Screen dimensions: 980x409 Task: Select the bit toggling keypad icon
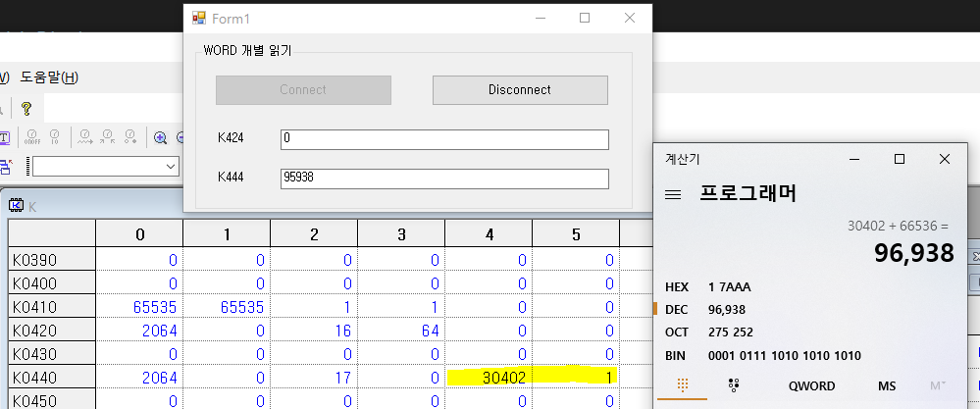tap(735, 385)
